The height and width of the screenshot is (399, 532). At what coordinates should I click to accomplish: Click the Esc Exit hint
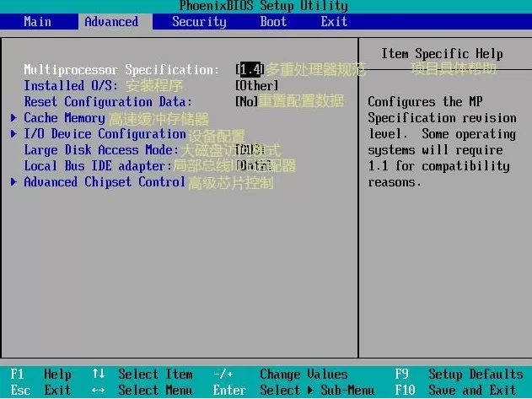click(x=40, y=390)
